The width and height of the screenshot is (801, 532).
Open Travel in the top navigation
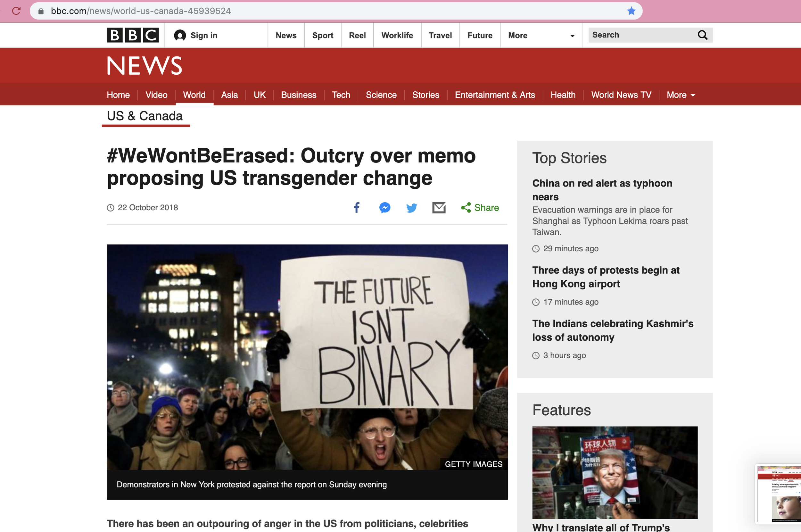point(440,35)
